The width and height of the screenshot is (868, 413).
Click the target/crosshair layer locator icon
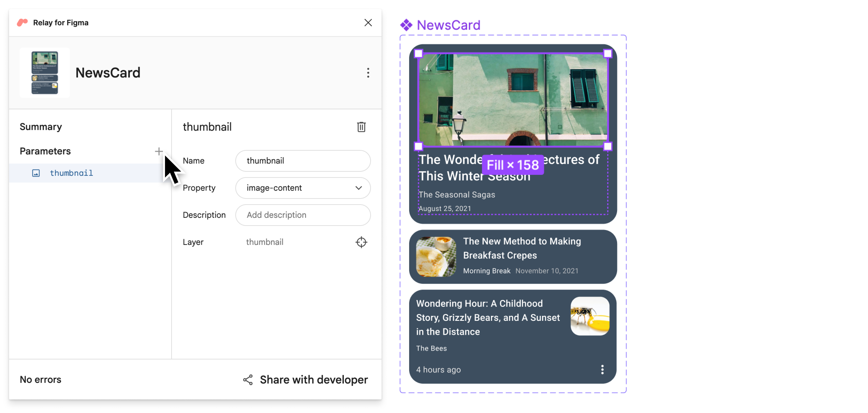tap(361, 242)
